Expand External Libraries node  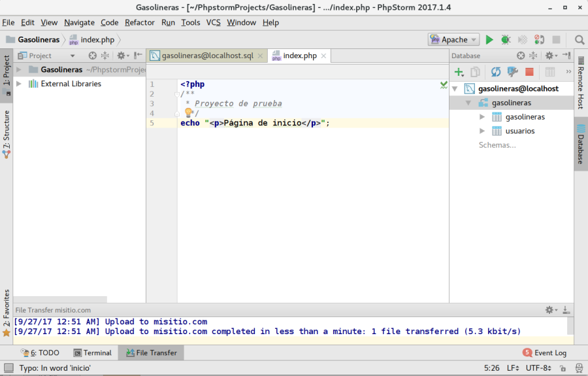tap(18, 84)
